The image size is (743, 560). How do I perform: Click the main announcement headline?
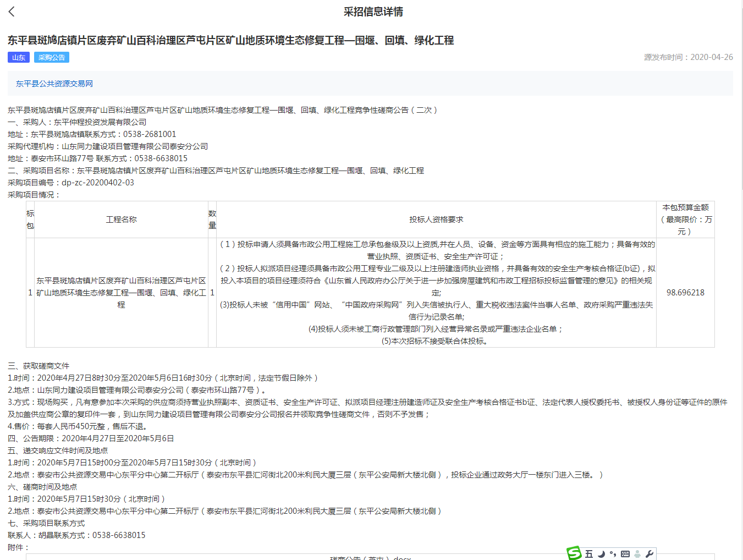[230, 40]
